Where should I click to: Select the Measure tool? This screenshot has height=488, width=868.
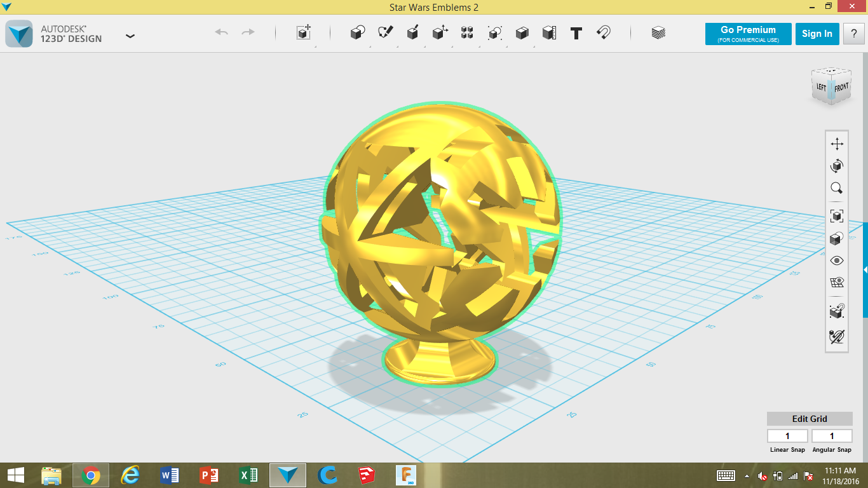tap(549, 33)
